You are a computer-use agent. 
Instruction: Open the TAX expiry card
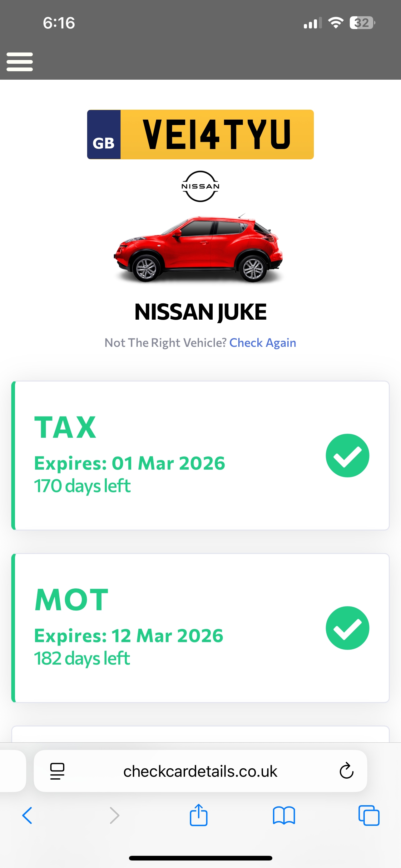[200, 456]
